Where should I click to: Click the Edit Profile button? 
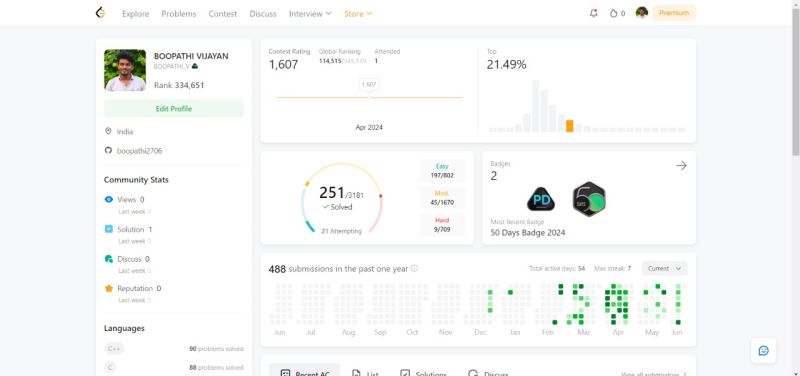(x=174, y=109)
